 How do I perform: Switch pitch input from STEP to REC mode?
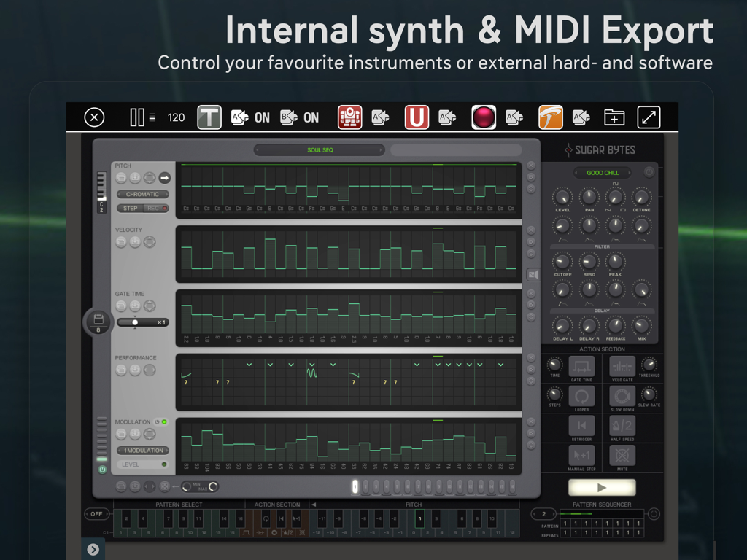coord(155,208)
